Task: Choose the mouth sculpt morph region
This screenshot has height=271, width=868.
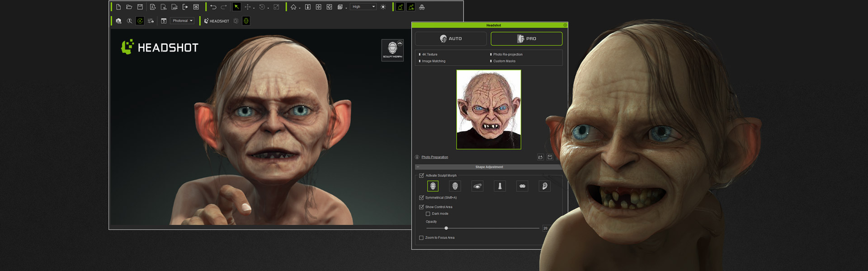Action: click(522, 186)
